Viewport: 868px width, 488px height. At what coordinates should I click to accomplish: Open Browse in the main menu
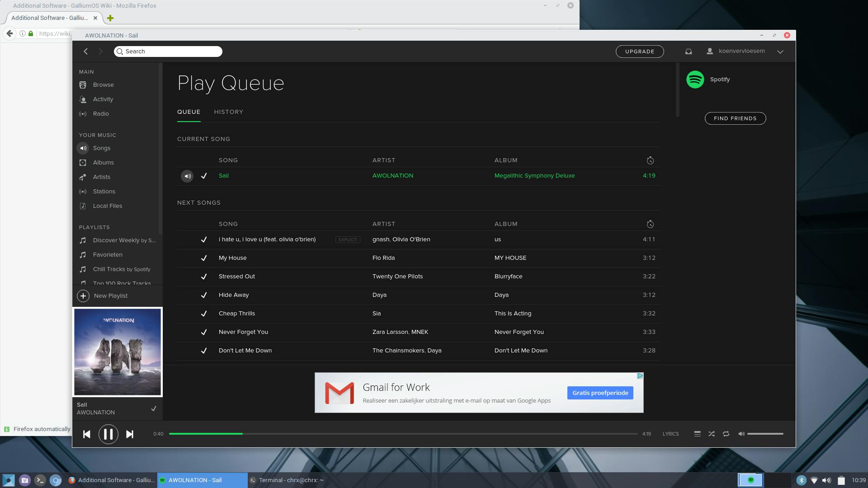(x=103, y=85)
